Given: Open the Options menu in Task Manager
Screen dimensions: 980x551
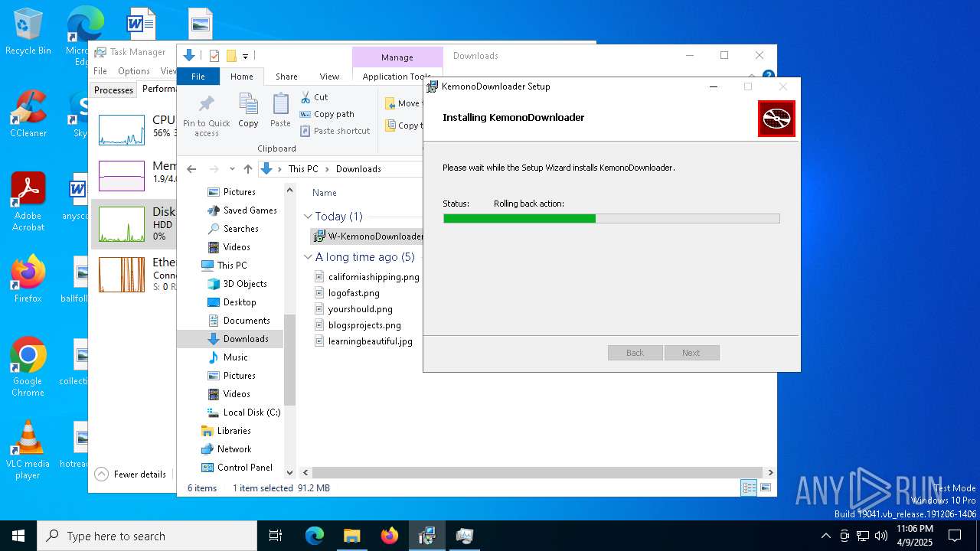Looking at the screenshot, I should coord(133,71).
